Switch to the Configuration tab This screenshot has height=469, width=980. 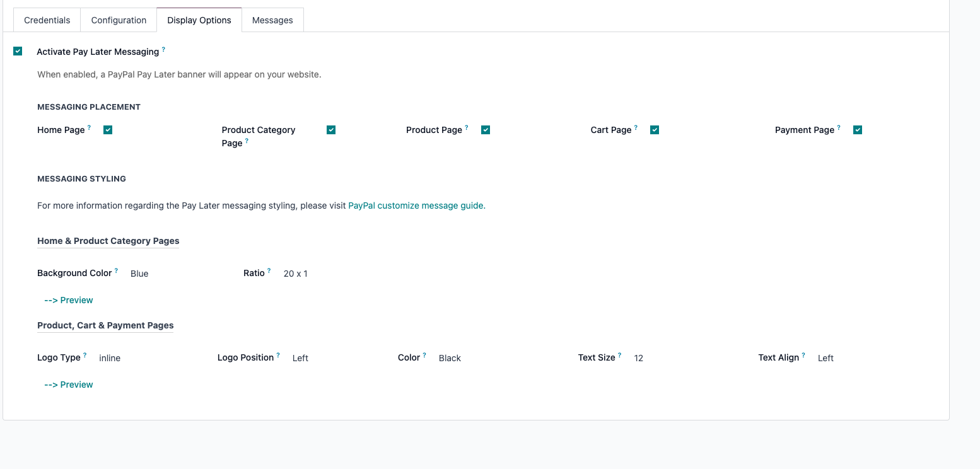[x=119, y=20]
